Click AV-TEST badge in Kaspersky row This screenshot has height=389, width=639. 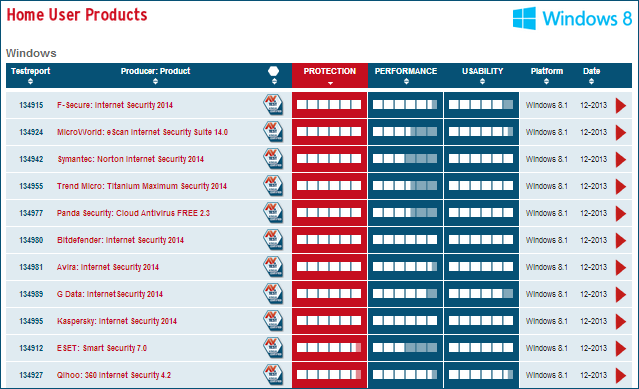273,321
